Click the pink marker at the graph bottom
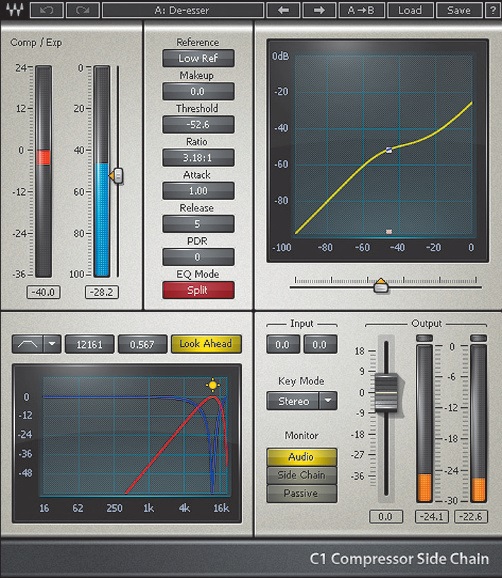Viewport: 502px width, 578px height. [389, 231]
